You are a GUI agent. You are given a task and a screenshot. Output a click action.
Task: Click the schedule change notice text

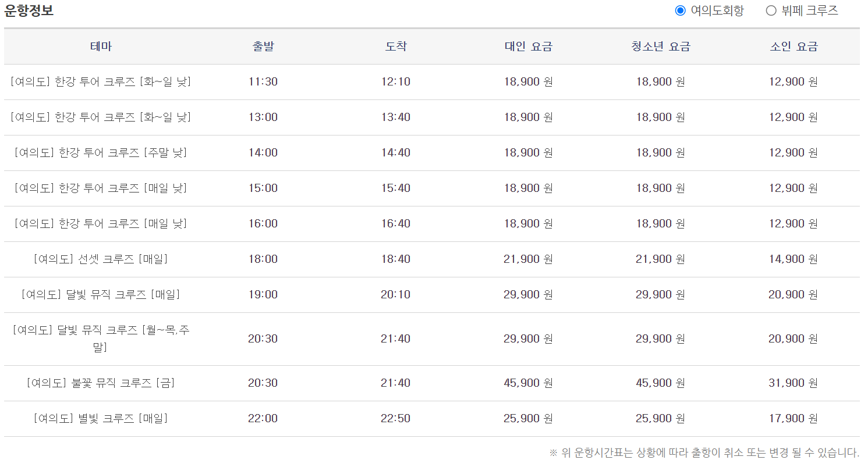(x=704, y=452)
